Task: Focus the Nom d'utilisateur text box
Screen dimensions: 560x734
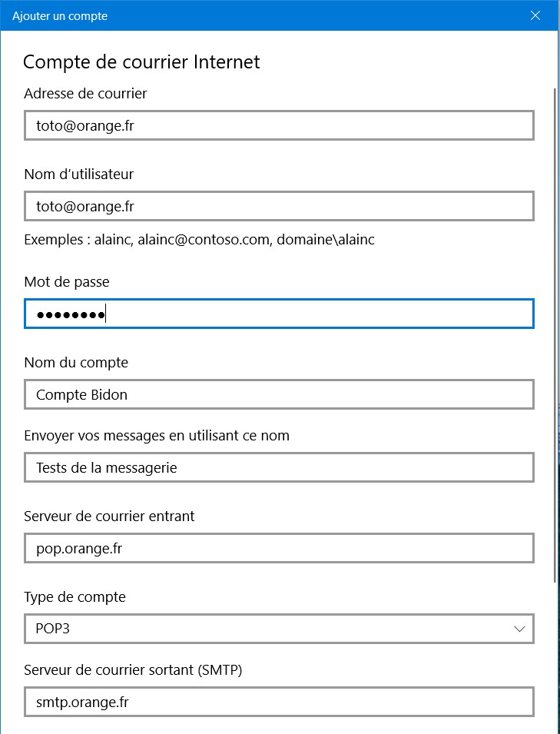Action: click(279, 206)
